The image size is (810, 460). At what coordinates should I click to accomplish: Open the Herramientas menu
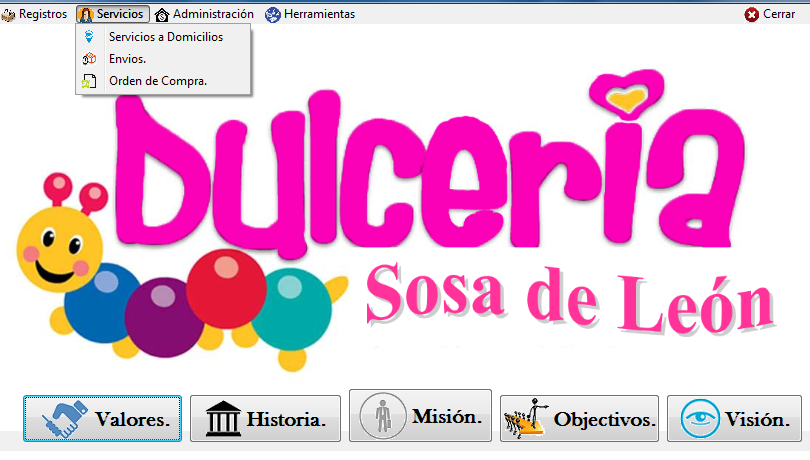(310, 14)
